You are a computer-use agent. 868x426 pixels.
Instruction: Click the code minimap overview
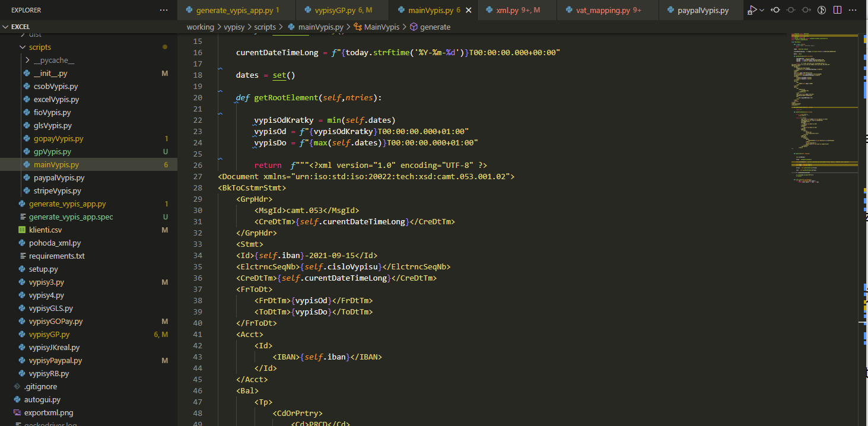[x=824, y=107]
